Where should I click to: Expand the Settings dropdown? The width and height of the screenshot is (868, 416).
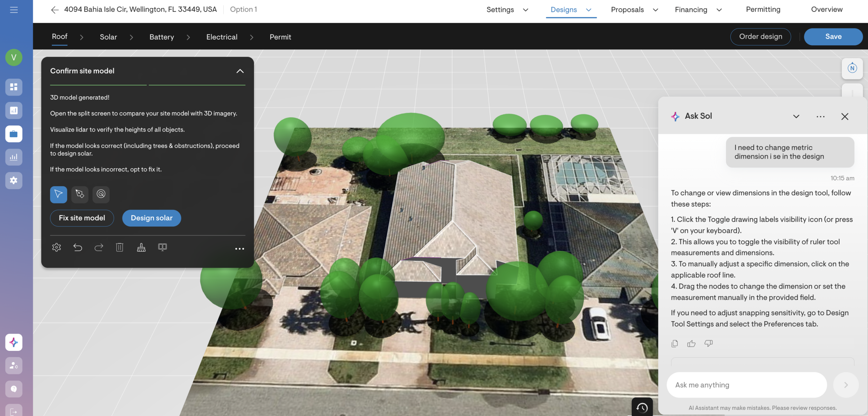(x=507, y=10)
